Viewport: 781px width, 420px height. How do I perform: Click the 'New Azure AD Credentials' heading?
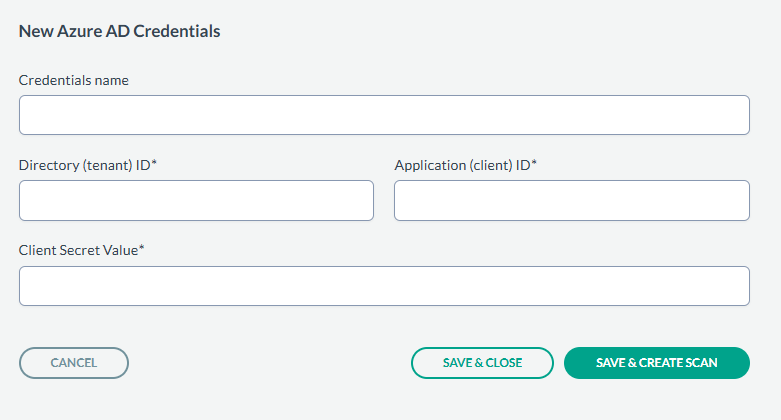click(x=119, y=31)
